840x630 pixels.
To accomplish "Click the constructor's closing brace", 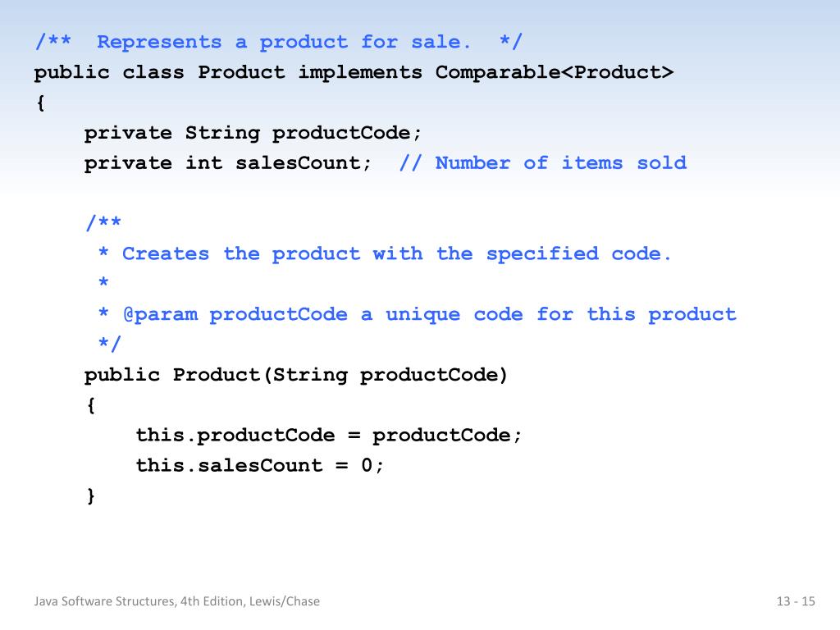I will pyautogui.click(x=91, y=495).
